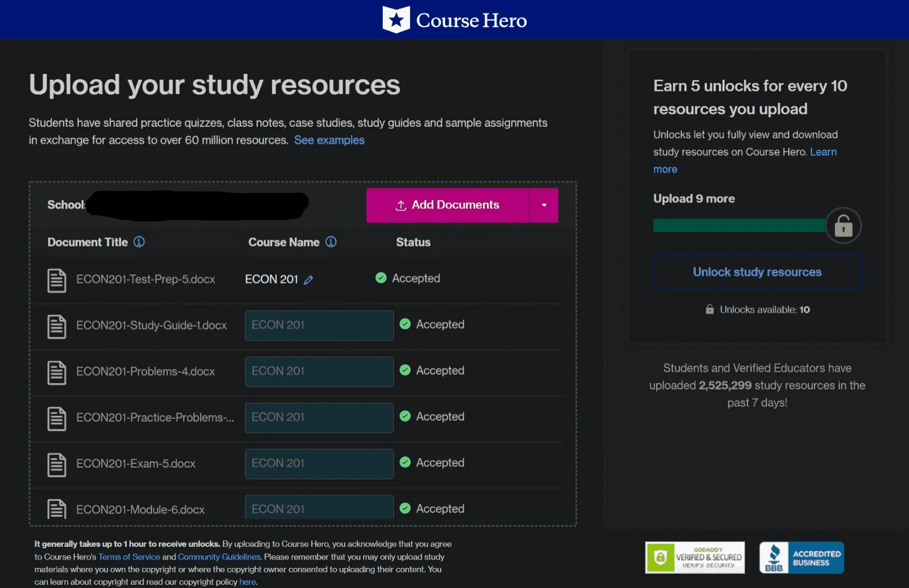The image size is (909, 588).
Task: Click the Document Title column header
Action: (x=88, y=242)
